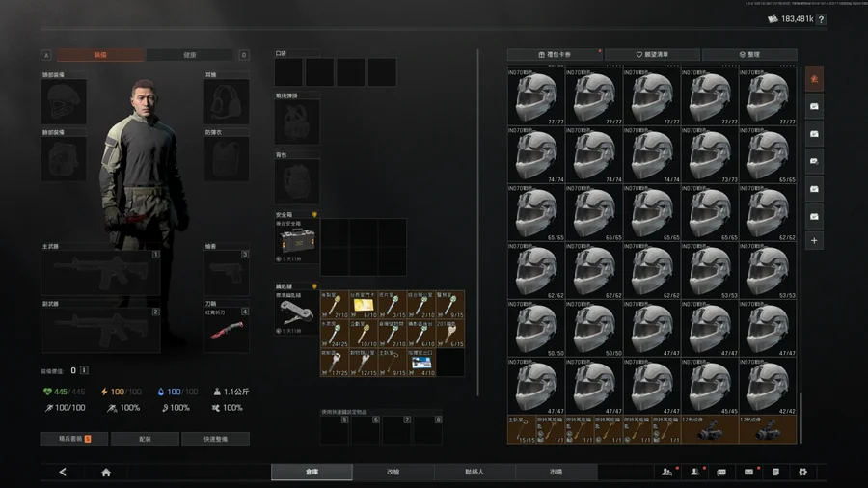Open the home screen via house icon
This screenshot has height=488, width=868.
106,472
